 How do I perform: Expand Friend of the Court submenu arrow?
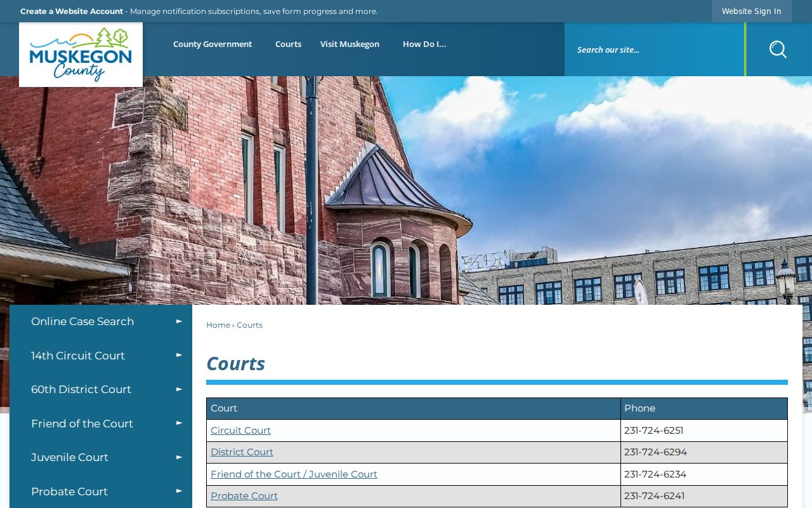(x=179, y=423)
